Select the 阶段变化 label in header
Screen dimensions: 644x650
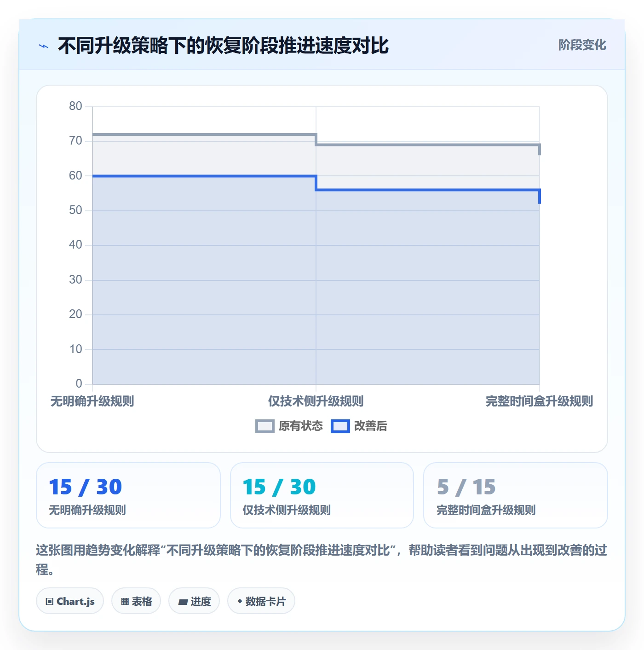582,45
